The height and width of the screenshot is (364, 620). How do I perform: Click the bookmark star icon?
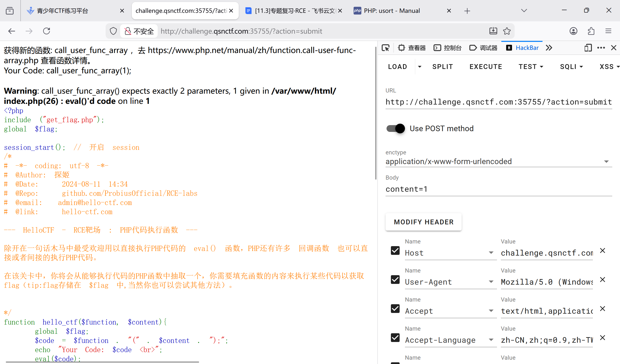click(507, 31)
